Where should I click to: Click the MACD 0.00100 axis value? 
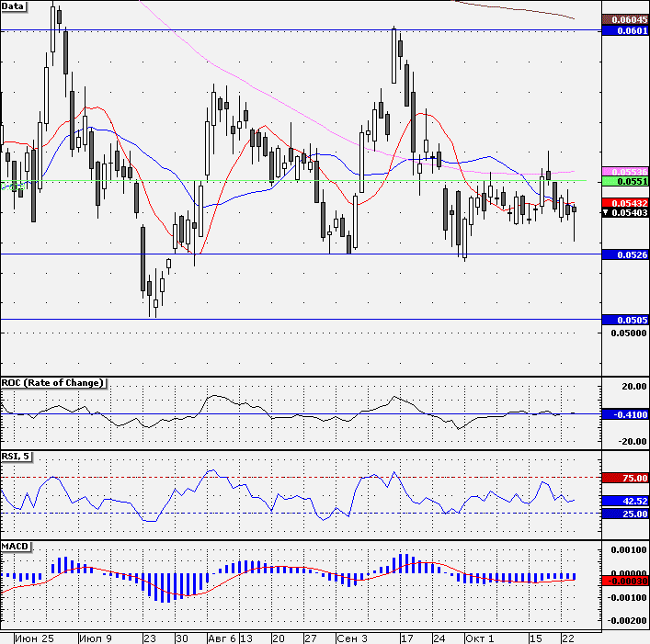[x=629, y=550]
